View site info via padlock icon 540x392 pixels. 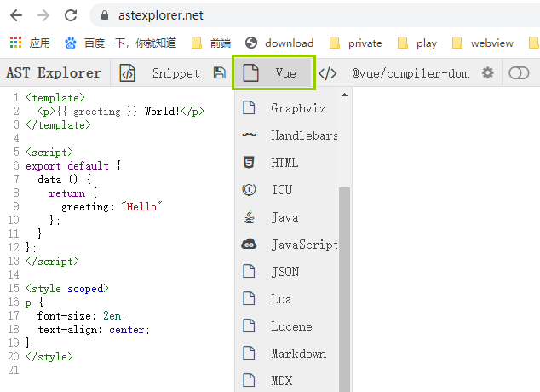pos(105,15)
